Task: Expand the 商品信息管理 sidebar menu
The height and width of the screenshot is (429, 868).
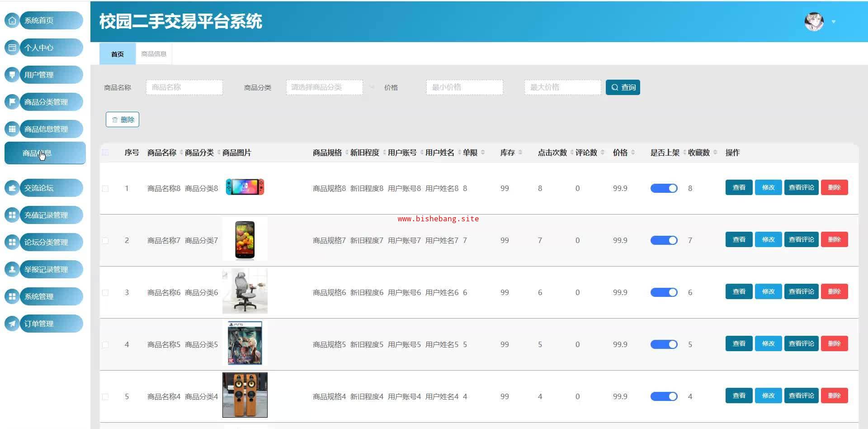Action: (52, 129)
